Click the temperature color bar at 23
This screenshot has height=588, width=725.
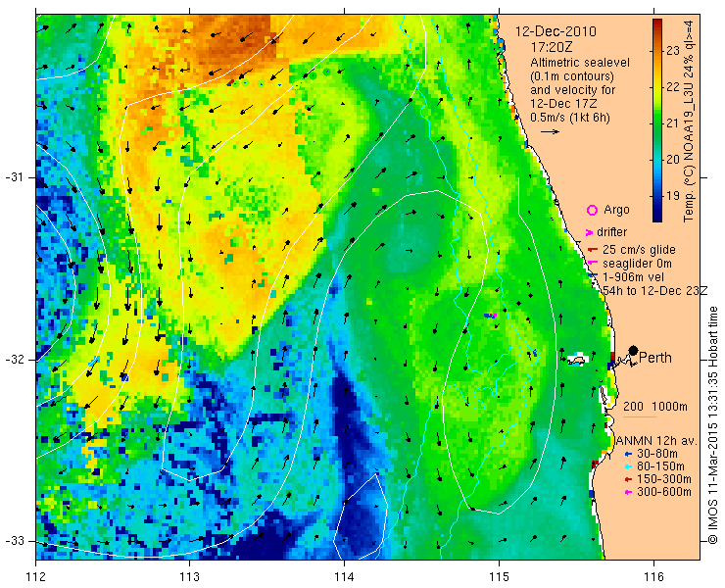pos(657,51)
